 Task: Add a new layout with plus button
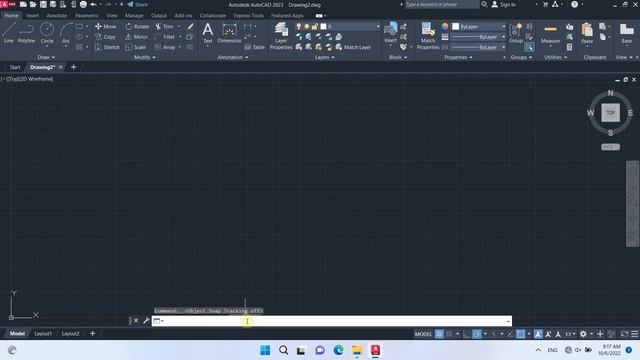92,333
